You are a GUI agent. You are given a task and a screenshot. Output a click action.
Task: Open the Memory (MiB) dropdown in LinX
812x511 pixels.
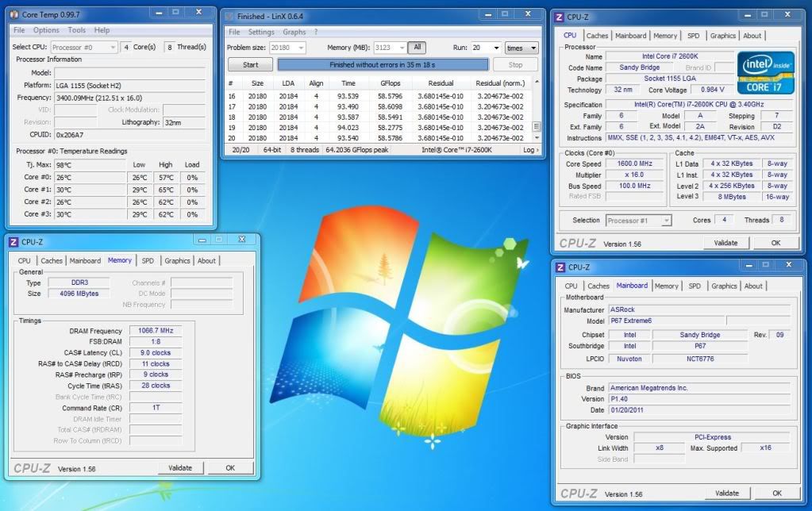click(390, 48)
